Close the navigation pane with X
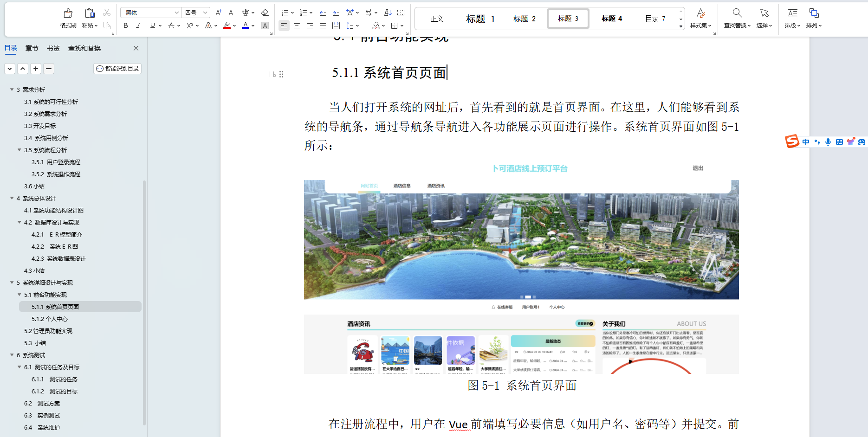The width and height of the screenshot is (868, 437). point(136,48)
